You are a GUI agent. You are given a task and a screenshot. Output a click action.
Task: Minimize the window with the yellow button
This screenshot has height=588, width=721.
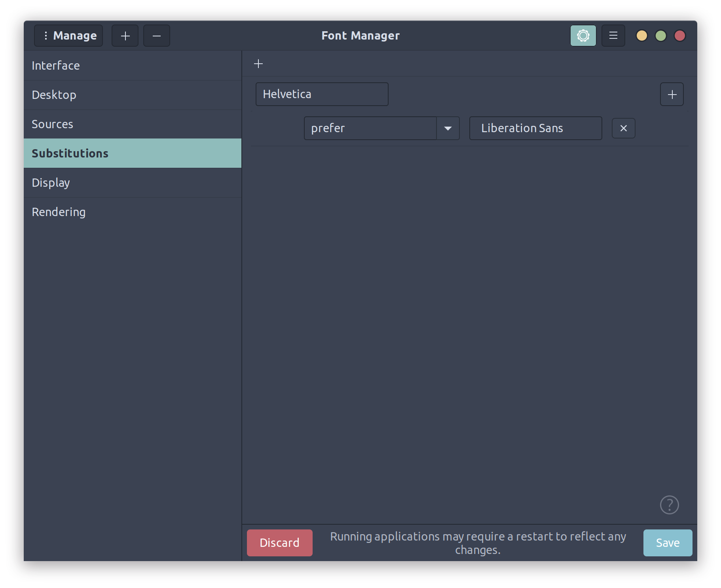(642, 36)
